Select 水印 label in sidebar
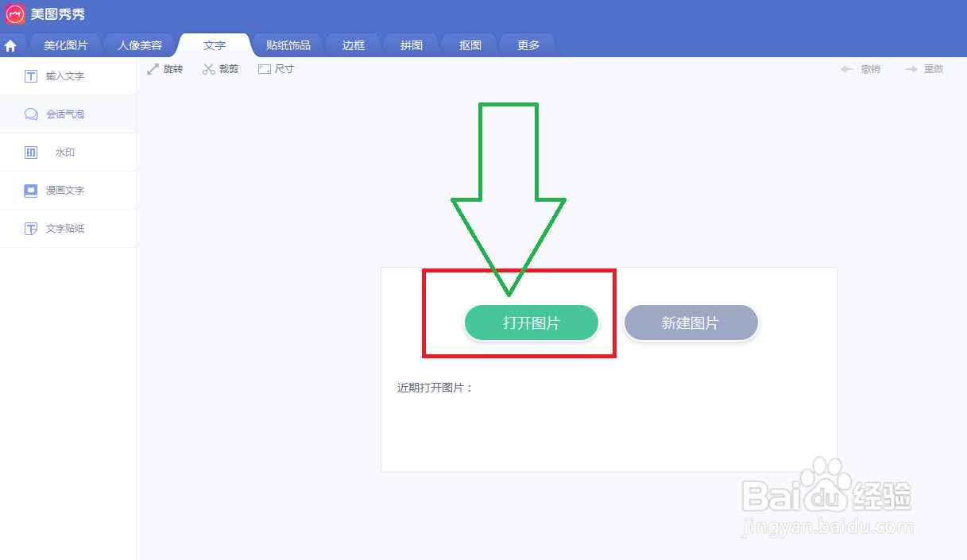This screenshot has height=560, width=967. click(x=65, y=153)
